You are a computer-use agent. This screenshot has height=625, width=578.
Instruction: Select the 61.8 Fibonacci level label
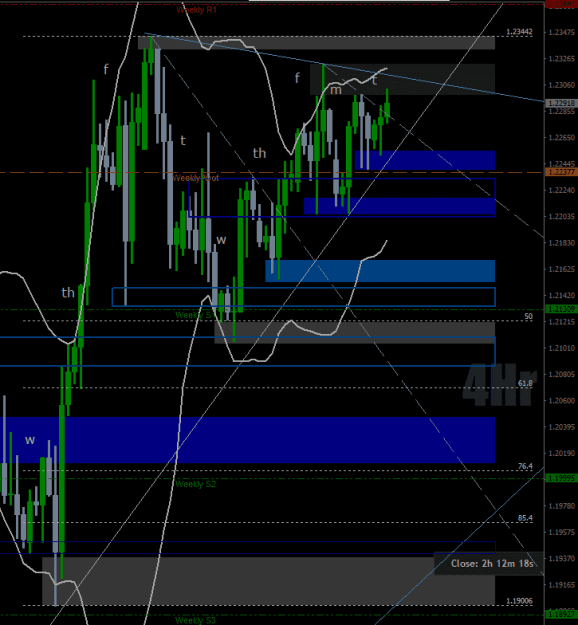coord(525,383)
